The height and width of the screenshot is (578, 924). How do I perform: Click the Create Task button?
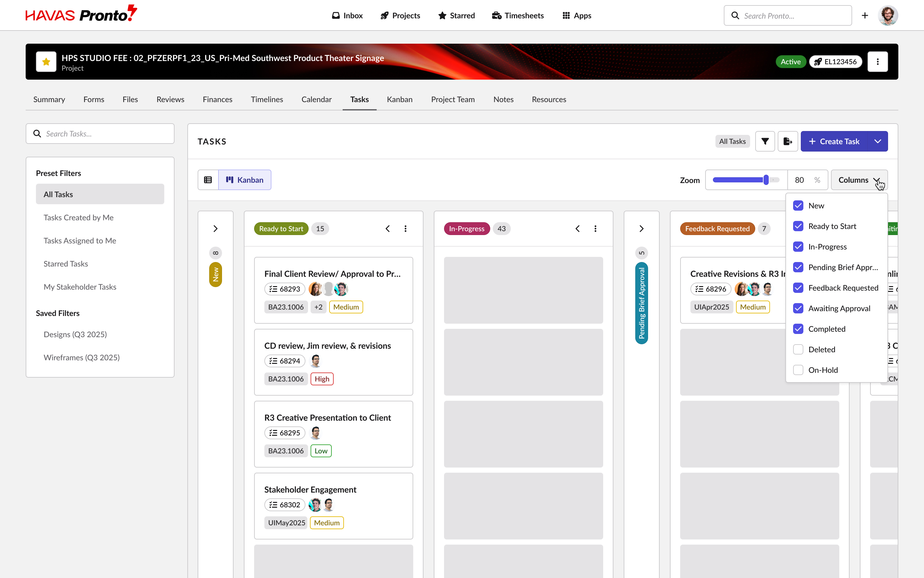[x=834, y=141]
